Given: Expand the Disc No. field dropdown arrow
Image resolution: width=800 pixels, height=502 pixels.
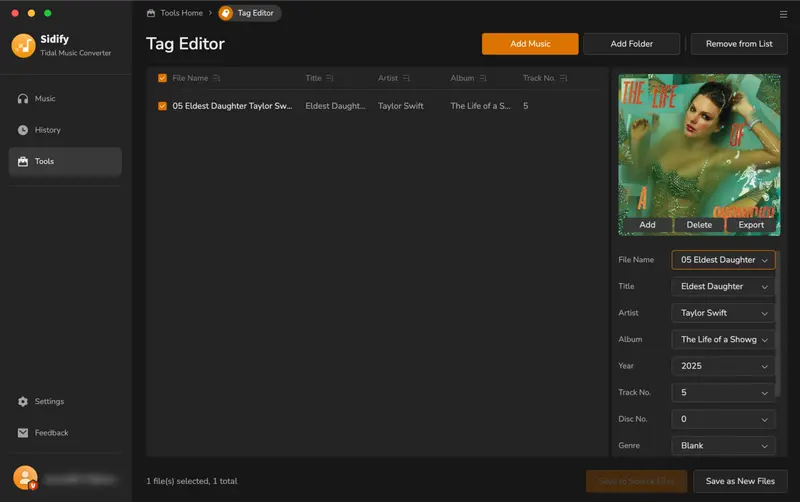Looking at the screenshot, I should pos(764,419).
